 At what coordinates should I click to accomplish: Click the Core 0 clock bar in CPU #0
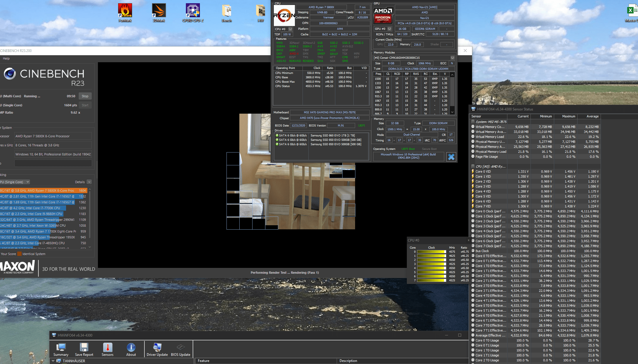[x=431, y=252]
